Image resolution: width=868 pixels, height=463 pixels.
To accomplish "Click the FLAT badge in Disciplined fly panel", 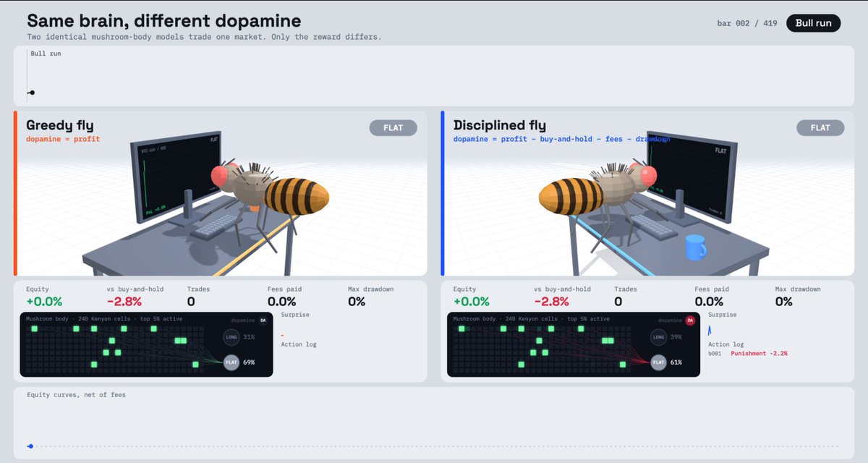I will pyautogui.click(x=820, y=128).
